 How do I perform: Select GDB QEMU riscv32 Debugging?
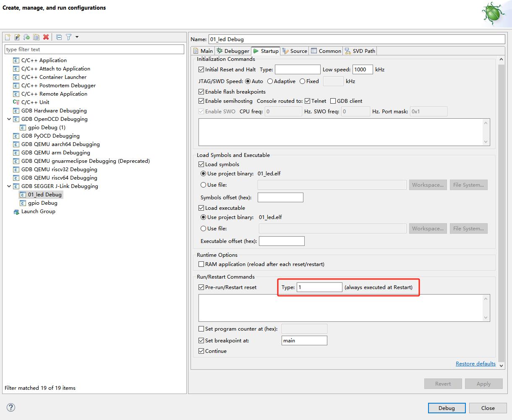tap(59, 170)
